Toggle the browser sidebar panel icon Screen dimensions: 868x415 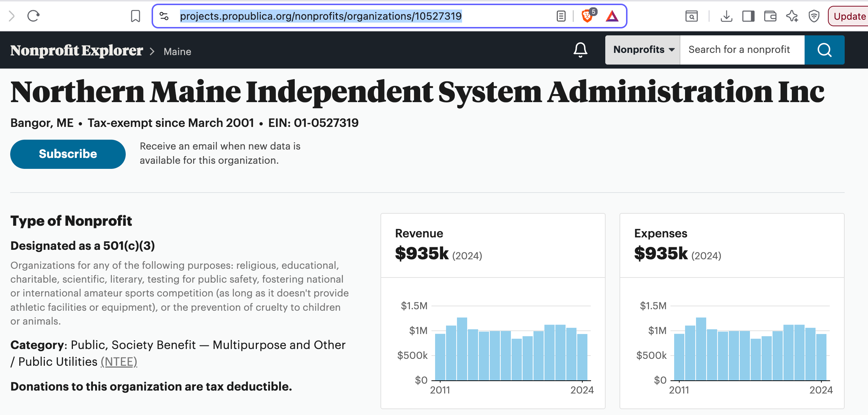pos(748,16)
